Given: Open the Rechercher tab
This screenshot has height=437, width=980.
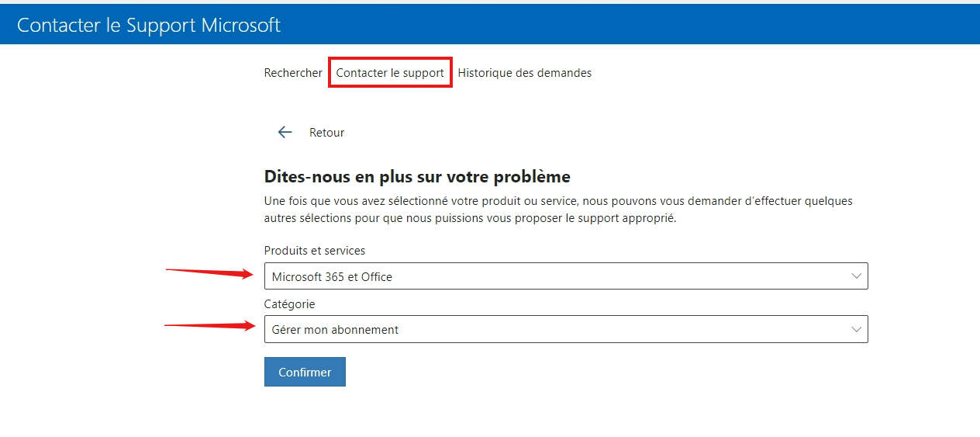Looking at the screenshot, I should click(293, 73).
